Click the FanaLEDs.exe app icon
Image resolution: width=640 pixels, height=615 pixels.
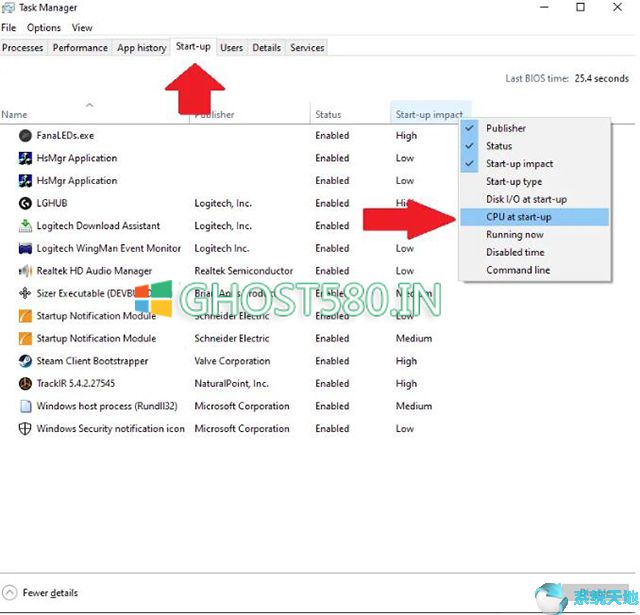click(x=25, y=135)
